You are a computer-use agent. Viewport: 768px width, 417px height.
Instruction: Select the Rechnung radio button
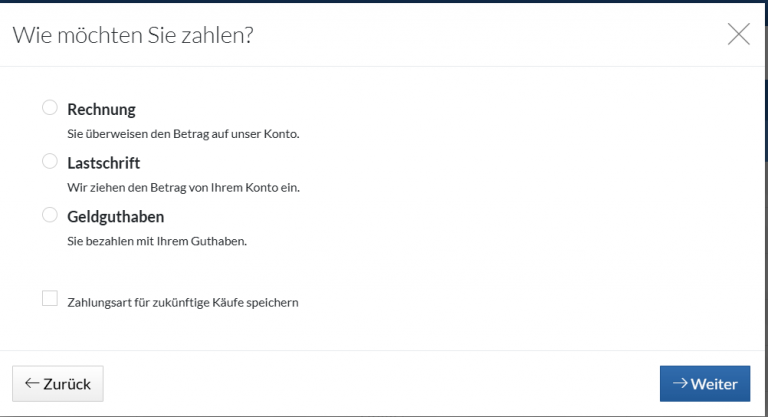[x=49, y=108]
